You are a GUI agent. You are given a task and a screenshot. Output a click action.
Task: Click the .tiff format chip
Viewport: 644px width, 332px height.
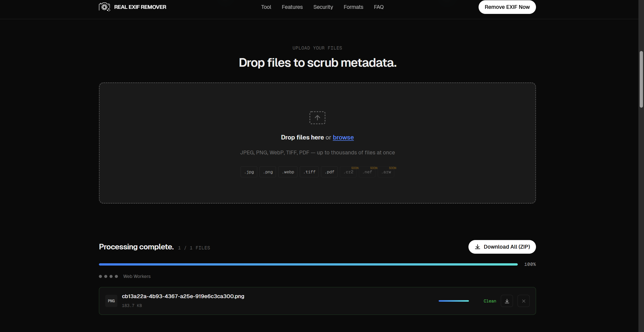[x=309, y=172]
